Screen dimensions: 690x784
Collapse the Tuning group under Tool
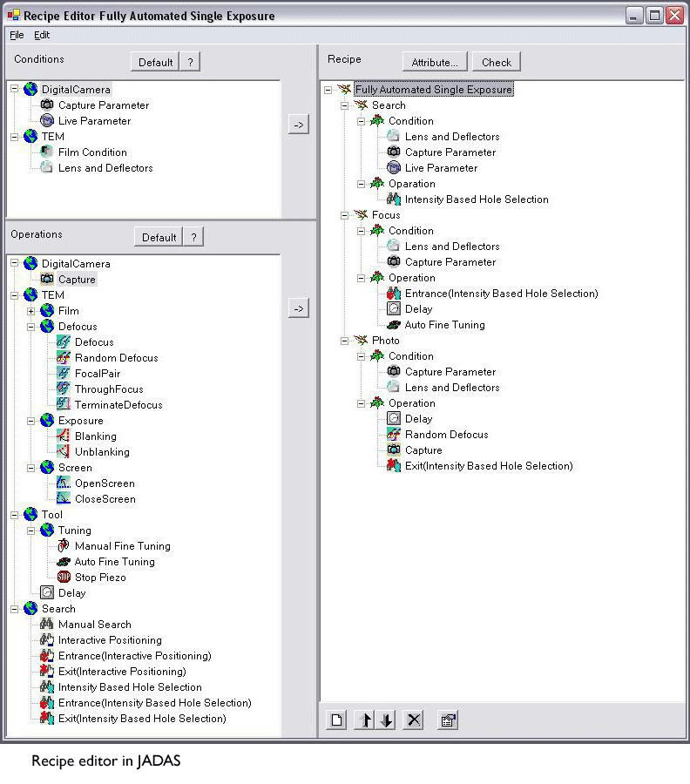[31, 531]
